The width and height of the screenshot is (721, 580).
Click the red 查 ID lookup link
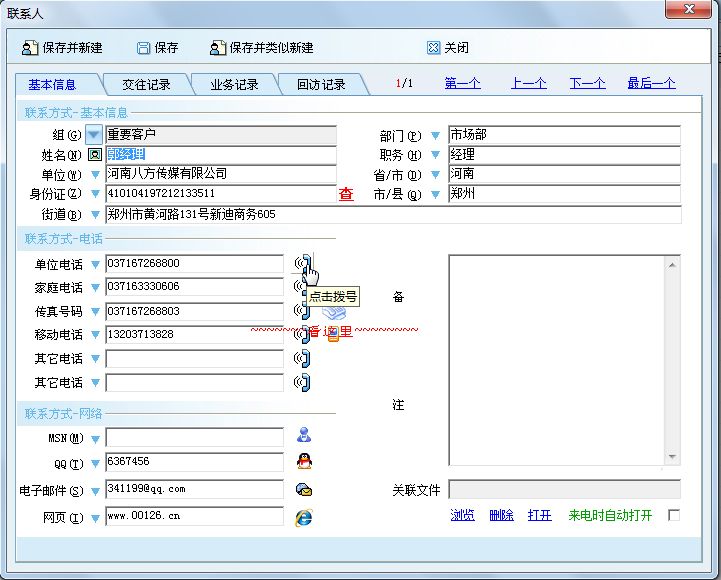(x=346, y=195)
